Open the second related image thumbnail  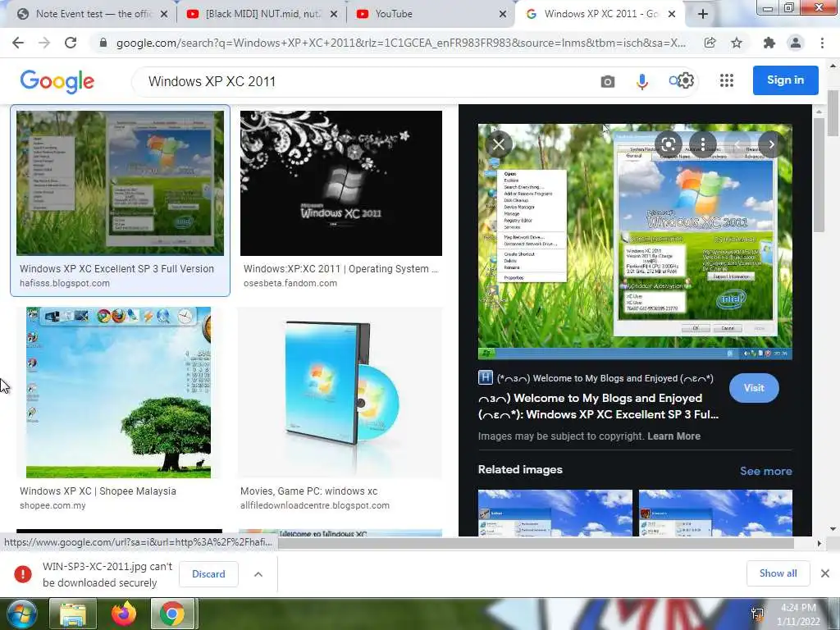pyautogui.click(x=715, y=513)
